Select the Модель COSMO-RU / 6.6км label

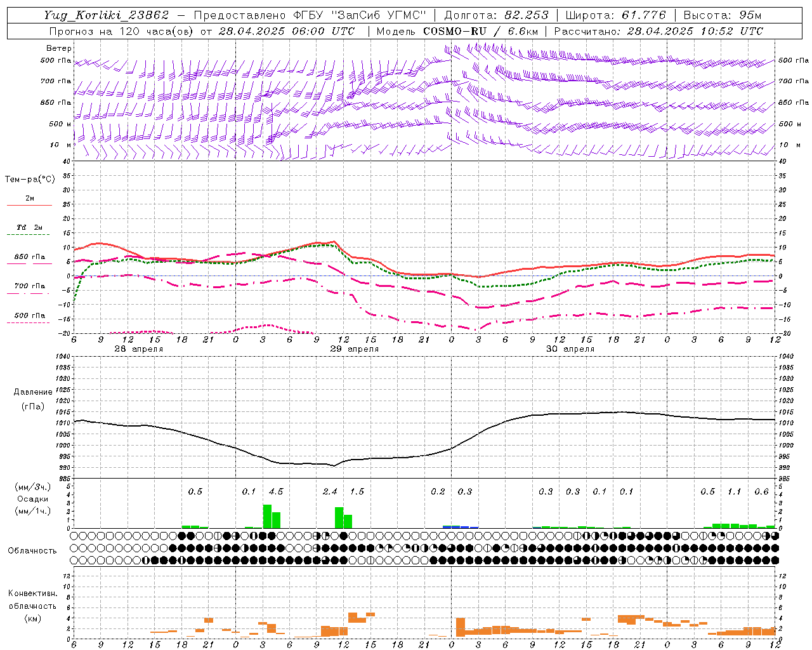click(457, 31)
